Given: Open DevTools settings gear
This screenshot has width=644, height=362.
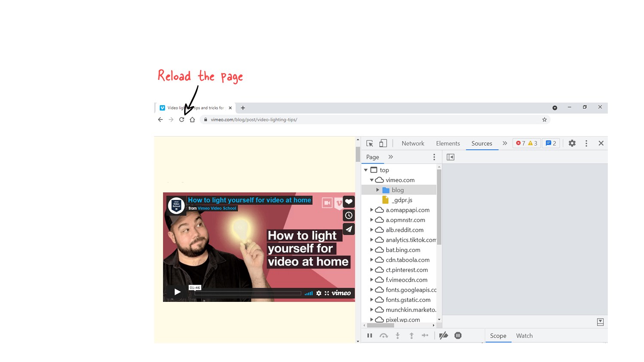Looking at the screenshot, I should 572,143.
